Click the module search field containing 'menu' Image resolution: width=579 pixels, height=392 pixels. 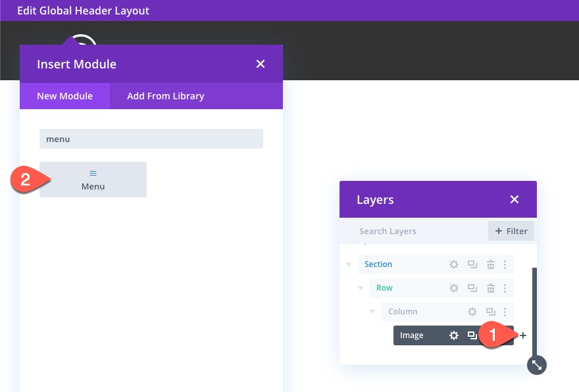click(x=151, y=139)
